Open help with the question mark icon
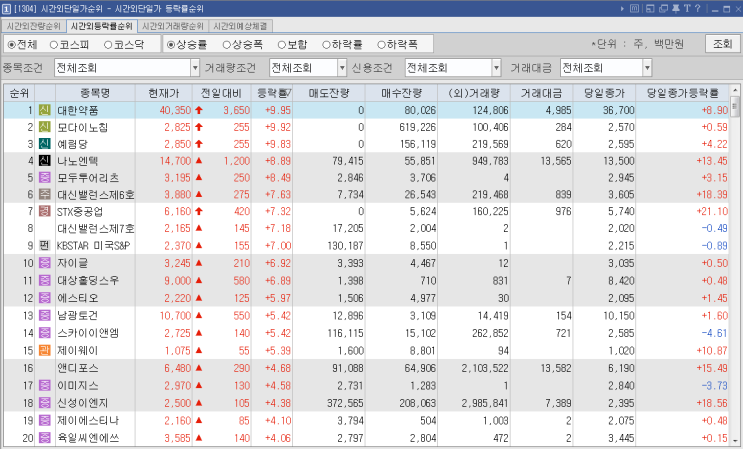This screenshot has width=743, height=449. pos(698,9)
